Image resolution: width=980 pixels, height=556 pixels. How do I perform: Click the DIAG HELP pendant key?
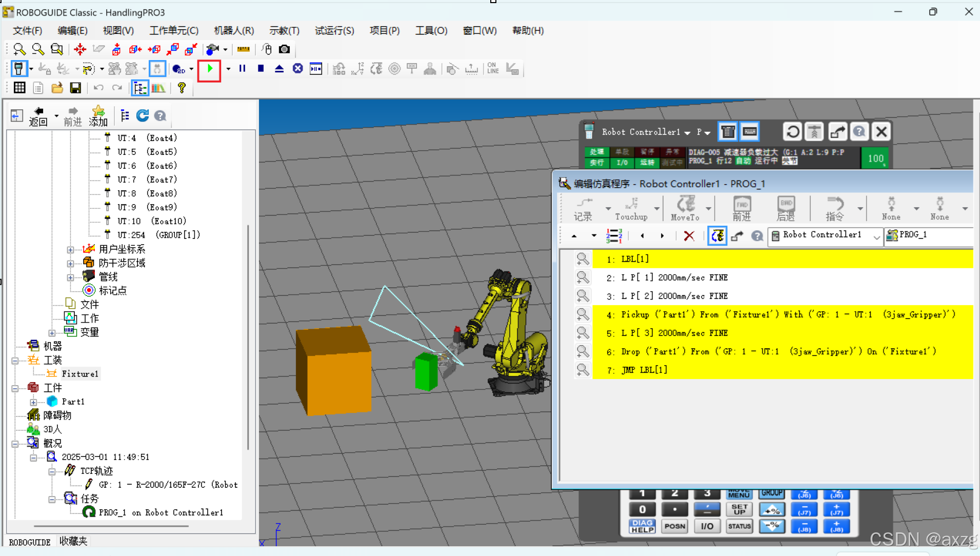click(x=642, y=526)
